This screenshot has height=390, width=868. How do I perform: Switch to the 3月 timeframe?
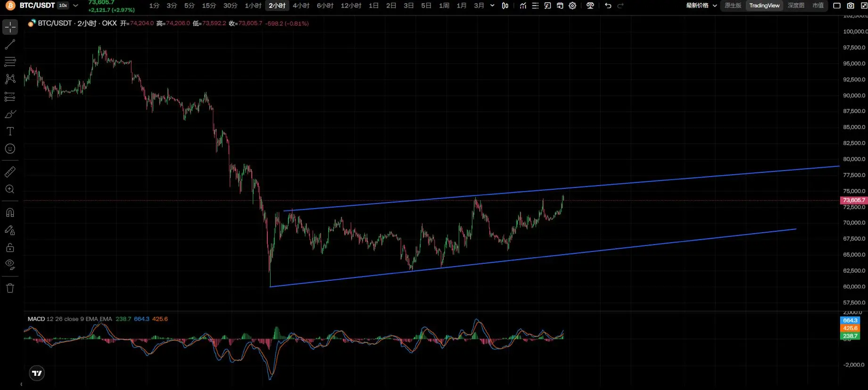click(x=479, y=6)
